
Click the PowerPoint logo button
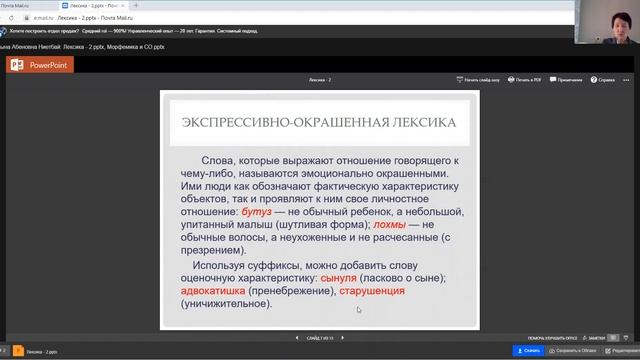(x=40, y=65)
